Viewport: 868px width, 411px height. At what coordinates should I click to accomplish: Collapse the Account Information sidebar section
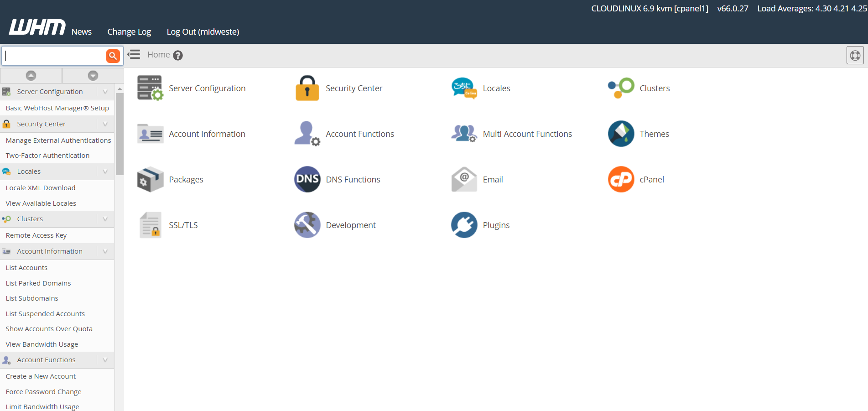click(x=105, y=251)
